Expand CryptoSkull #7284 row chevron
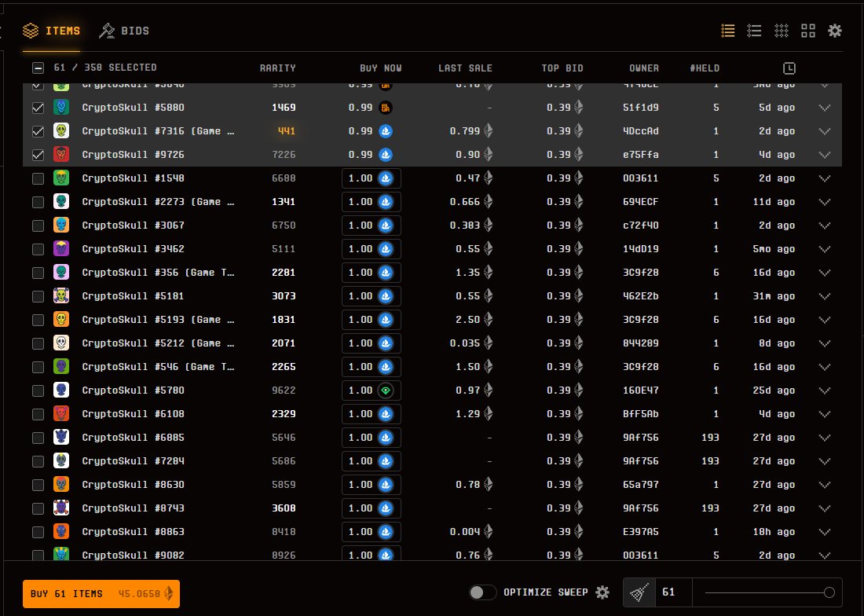Screen dimensions: 864x616 click(824, 461)
